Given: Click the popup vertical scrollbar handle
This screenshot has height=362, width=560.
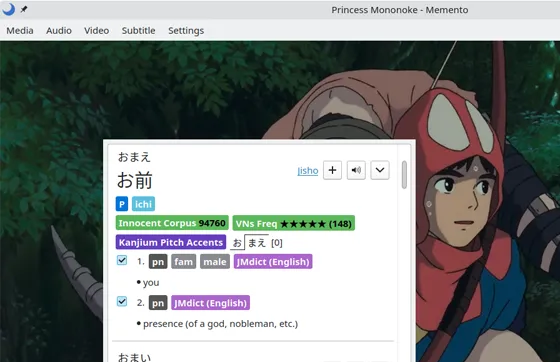Looking at the screenshot, I should [404, 175].
